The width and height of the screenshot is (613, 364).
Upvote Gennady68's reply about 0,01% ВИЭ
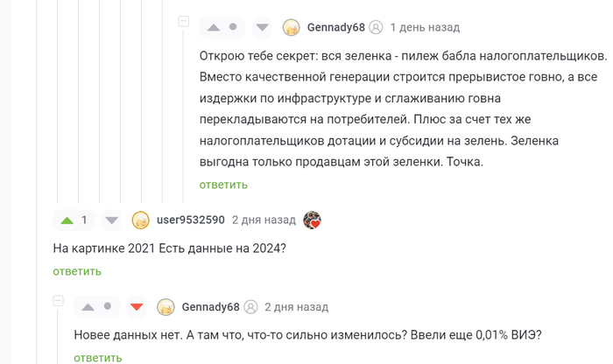coord(87,307)
